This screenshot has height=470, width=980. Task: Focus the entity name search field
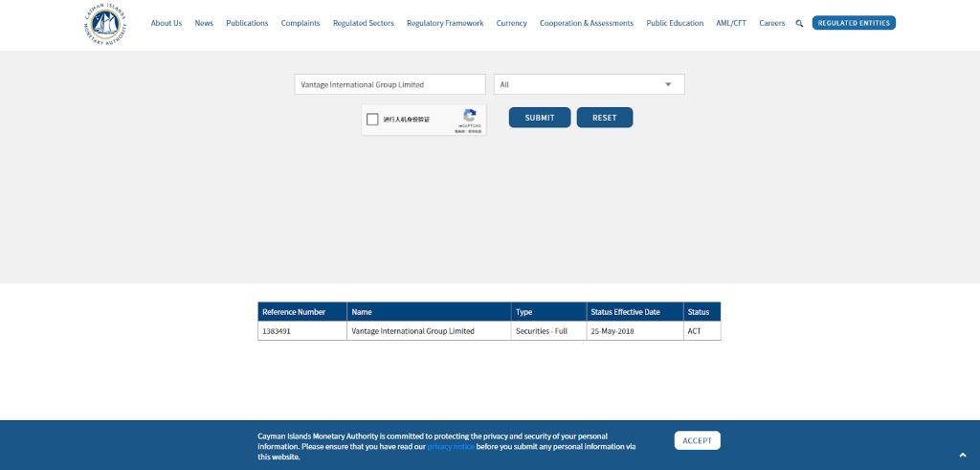(x=390, y=84)
